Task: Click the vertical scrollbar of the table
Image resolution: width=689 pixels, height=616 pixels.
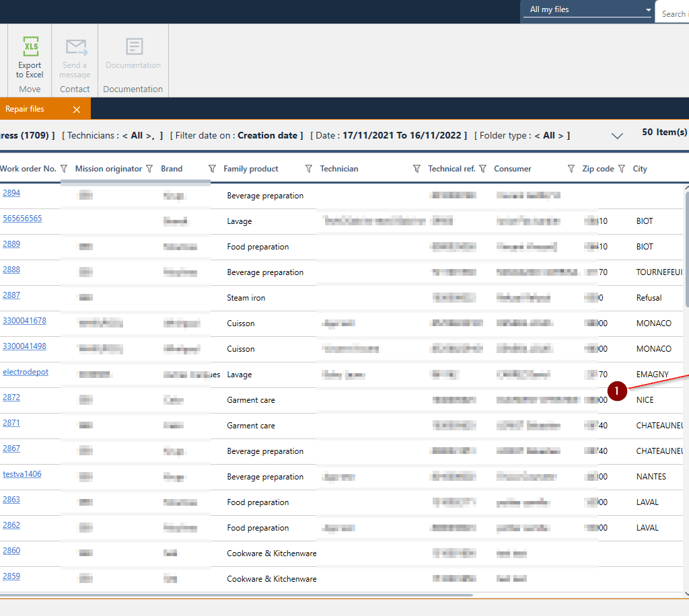Action: (686, 249)
